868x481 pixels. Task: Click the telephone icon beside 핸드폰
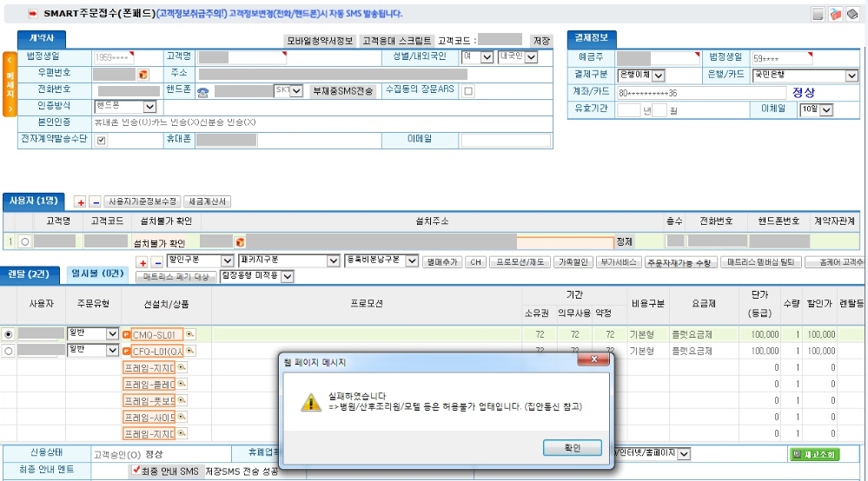coord(203,92)
